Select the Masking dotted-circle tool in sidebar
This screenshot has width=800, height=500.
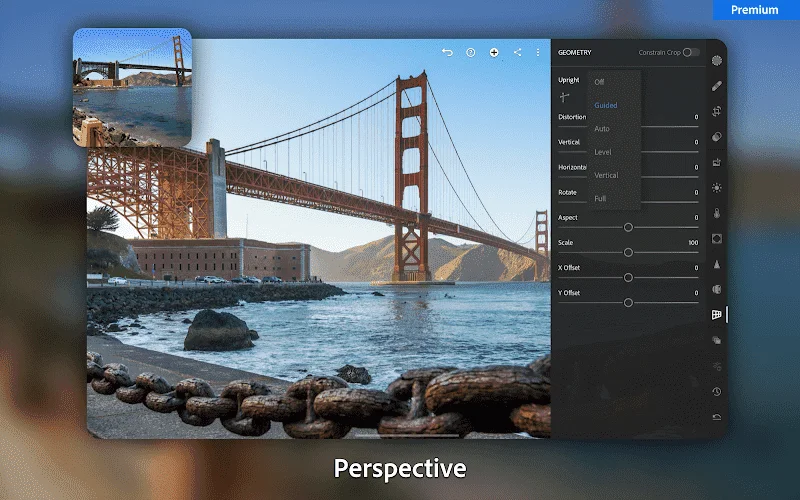[x=717, y=61]
